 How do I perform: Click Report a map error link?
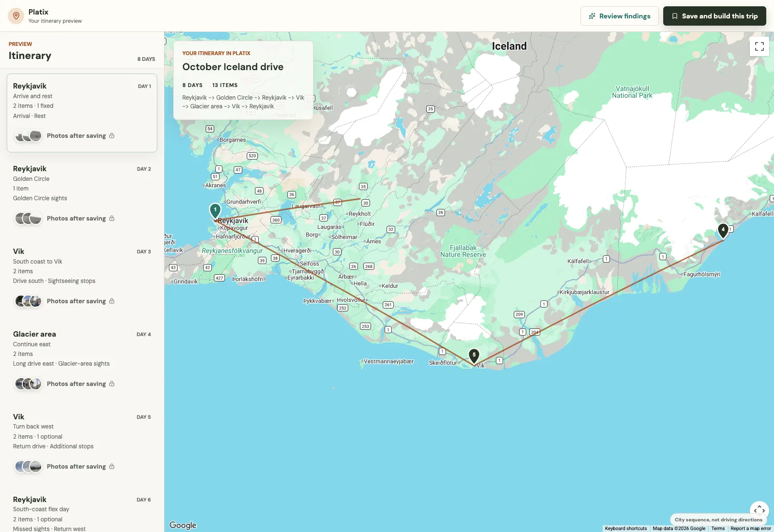pyautogui.click(x=750, y=528)
